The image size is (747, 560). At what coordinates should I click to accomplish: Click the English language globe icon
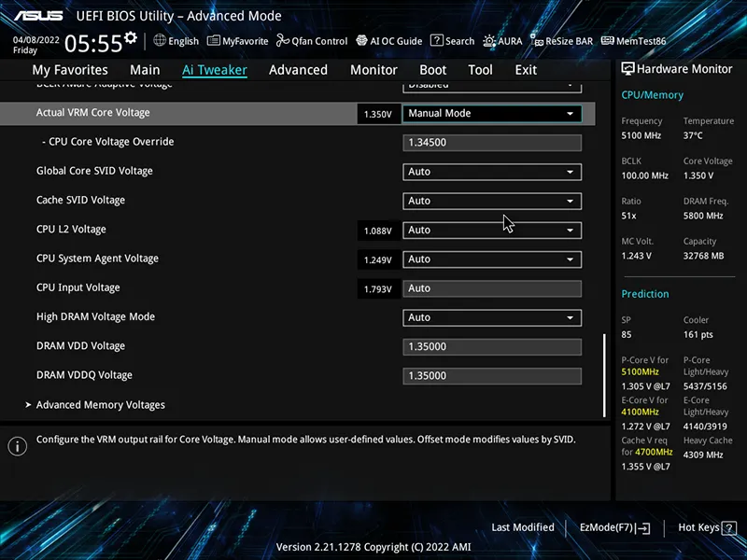pos(160,40)
